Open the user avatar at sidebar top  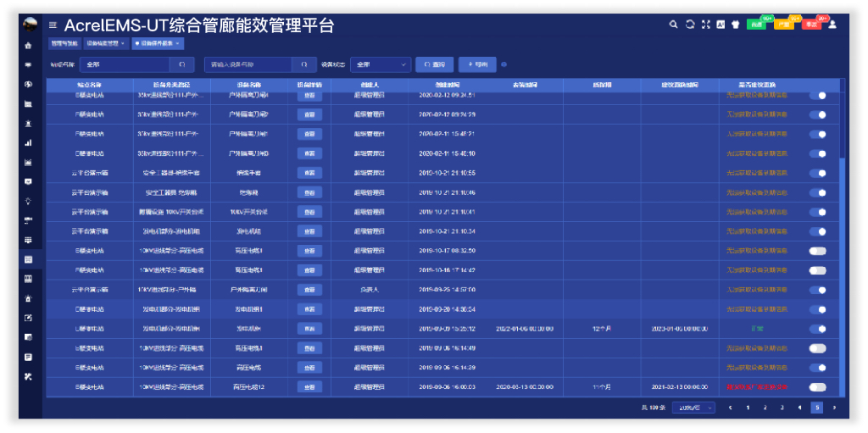(30, 24)
